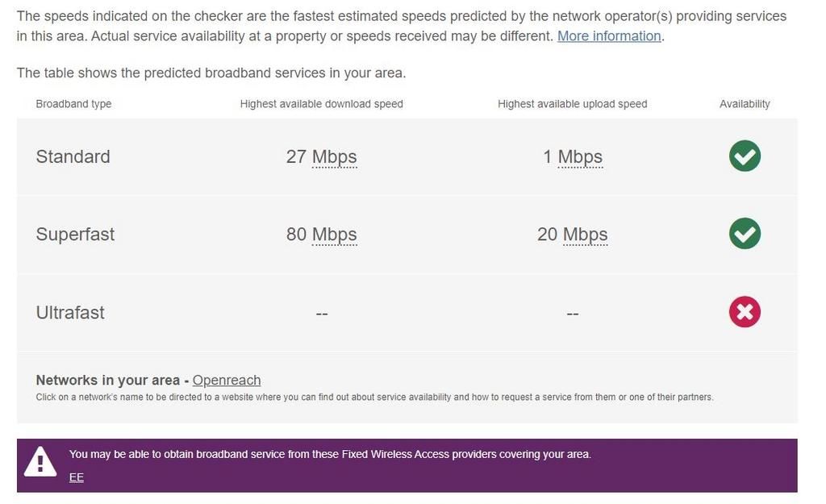Click Mbps abbreviation next to 20 upload
The height and width of the screenshot is (504, 826).
[x=585, y=235]
